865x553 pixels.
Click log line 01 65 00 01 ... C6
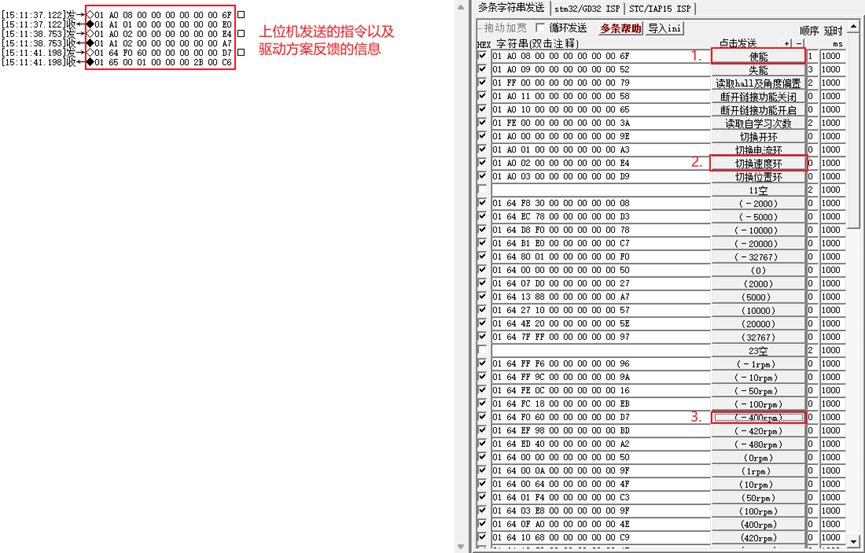click(x=163, y=62)
